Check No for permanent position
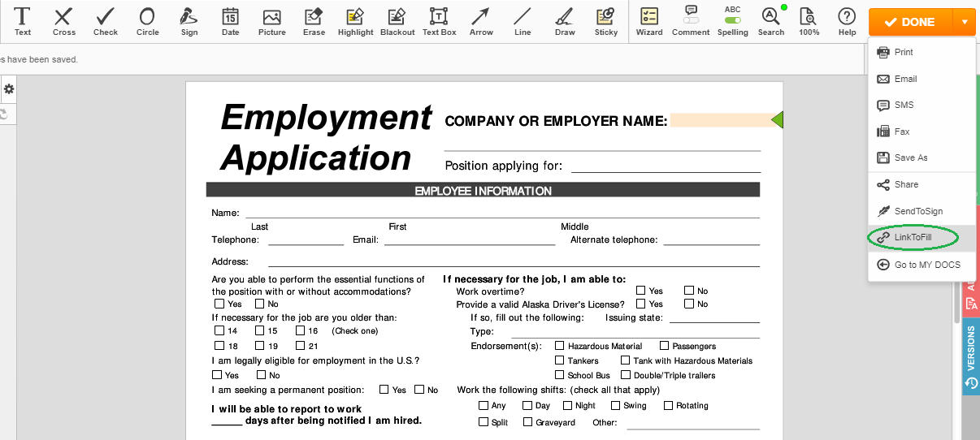 [x=419, y=390]
